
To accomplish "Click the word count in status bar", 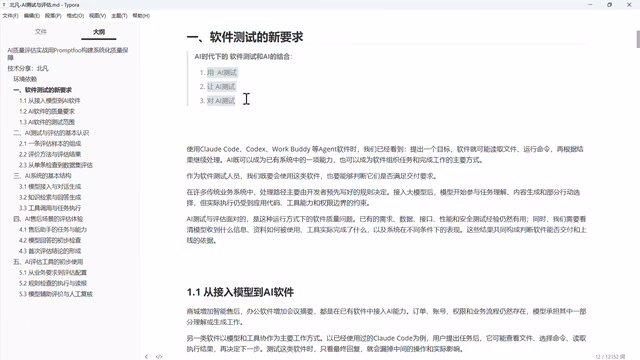I will tap(610, 357).
